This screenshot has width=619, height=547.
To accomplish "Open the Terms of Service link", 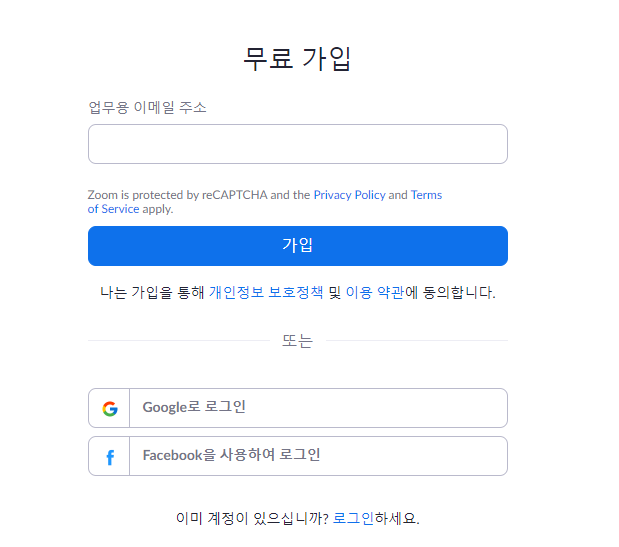I will (x=113, y=209).
